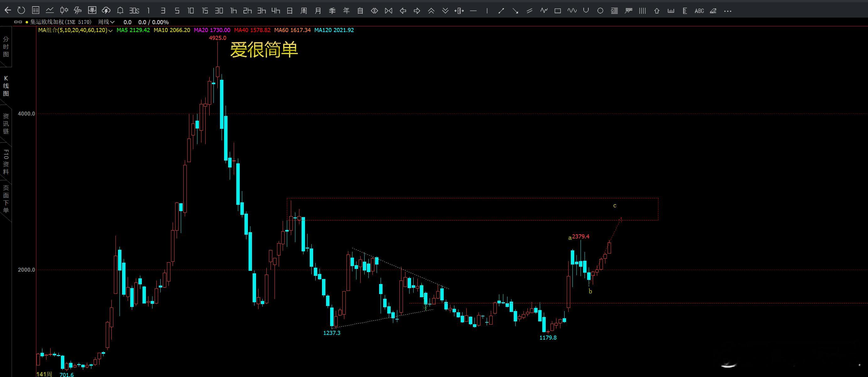The height and width of the screenshot is (377, 868).
Task: Select the candlestick chart icon
Action: tap(64, 10)
